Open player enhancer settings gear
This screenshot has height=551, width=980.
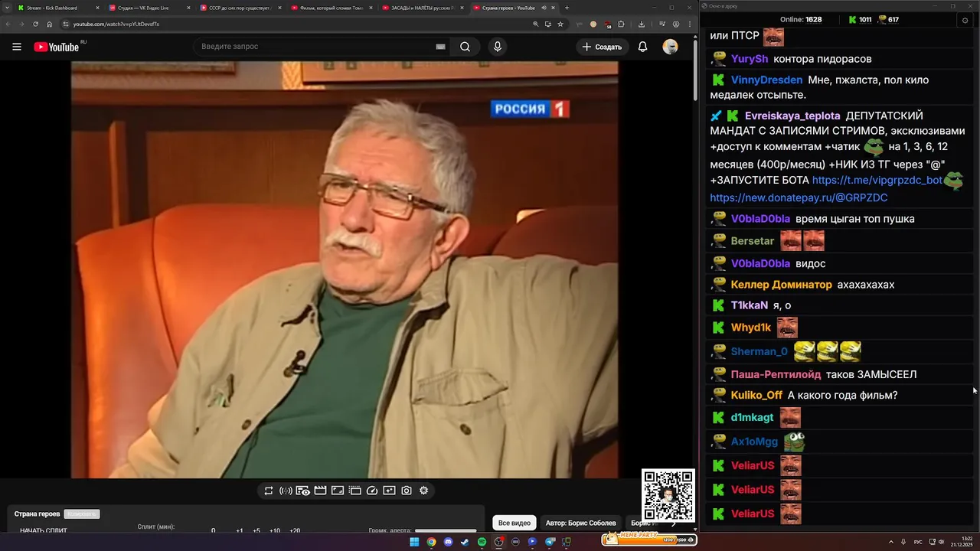click(424, 491)
